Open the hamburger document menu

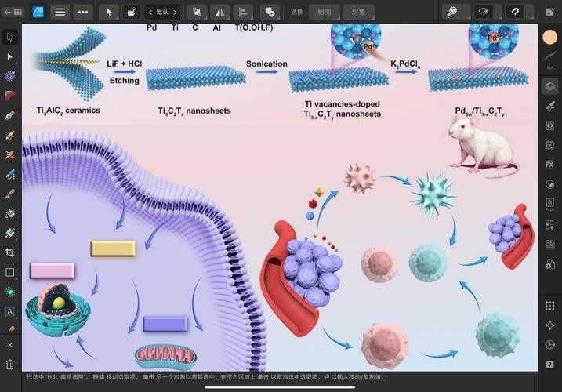click(60, 12)
